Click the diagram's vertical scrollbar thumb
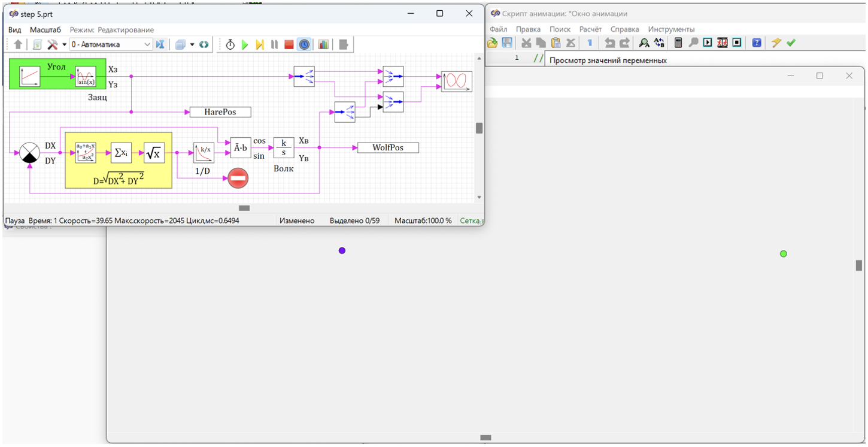The image size is (868, 447). (x=479, y=128)
